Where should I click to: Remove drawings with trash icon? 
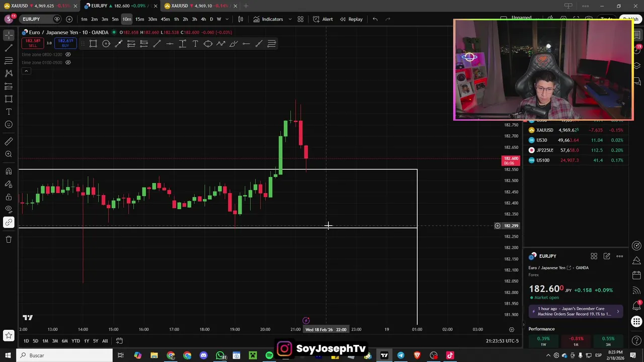coord(9,239)
